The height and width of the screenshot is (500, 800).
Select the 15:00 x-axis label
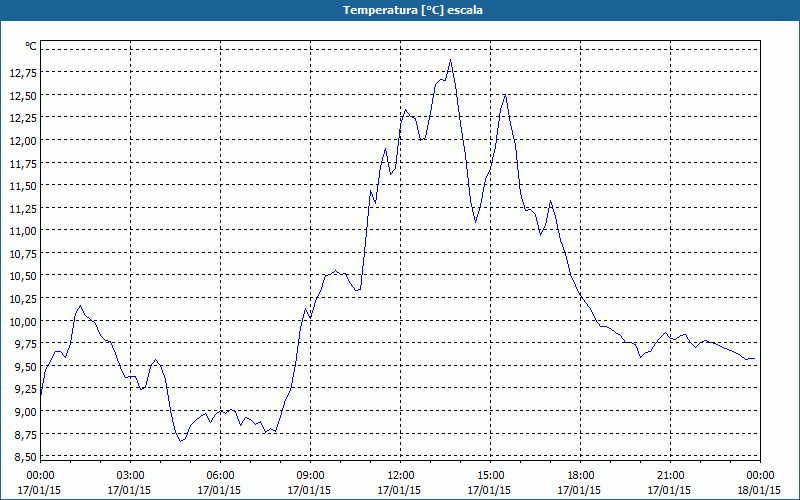pyautogui.click(x=490, y=476)
